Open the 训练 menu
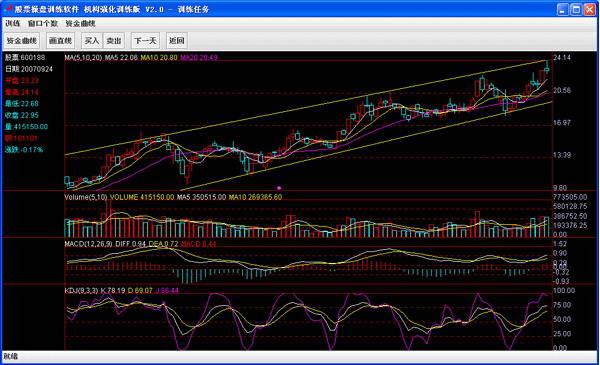Image resolution: width=600 pixels, height=365 pixels. [x=13, y=24]
